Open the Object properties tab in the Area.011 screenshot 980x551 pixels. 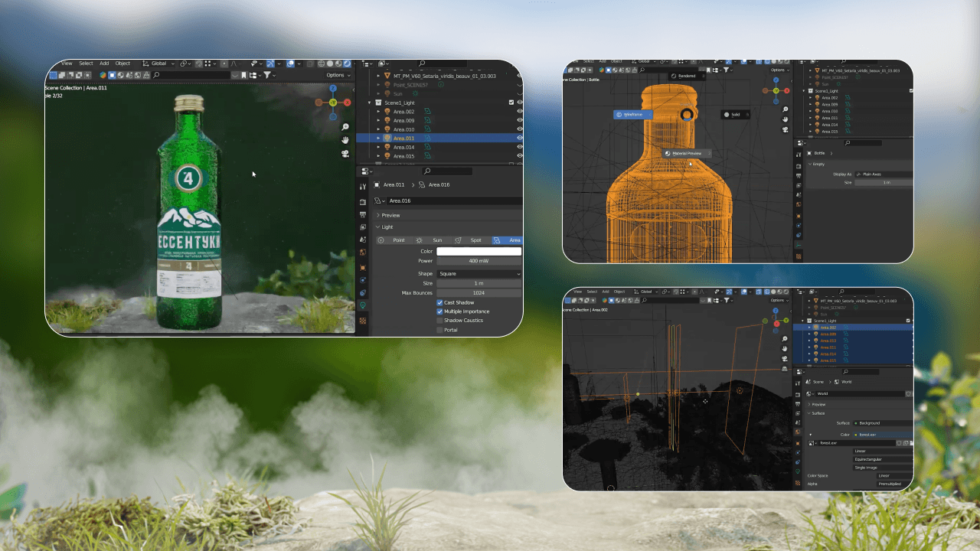(x=363, y=267)
